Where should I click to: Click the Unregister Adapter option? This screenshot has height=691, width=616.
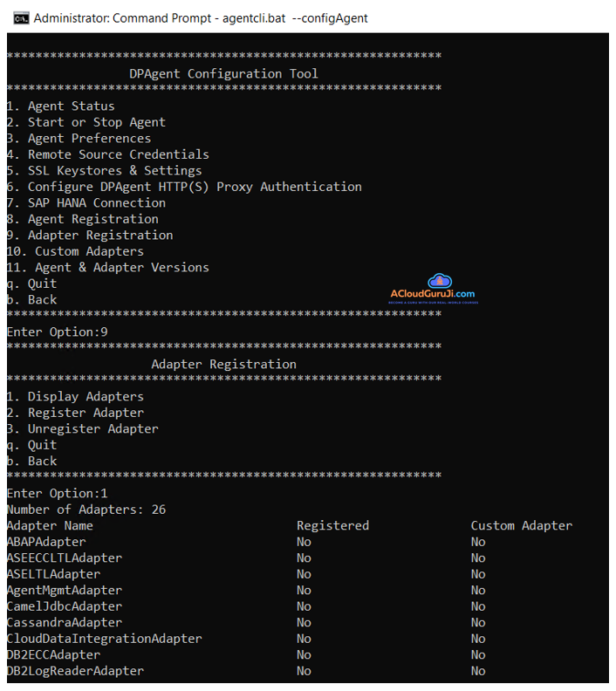click(x=82, y=429)
